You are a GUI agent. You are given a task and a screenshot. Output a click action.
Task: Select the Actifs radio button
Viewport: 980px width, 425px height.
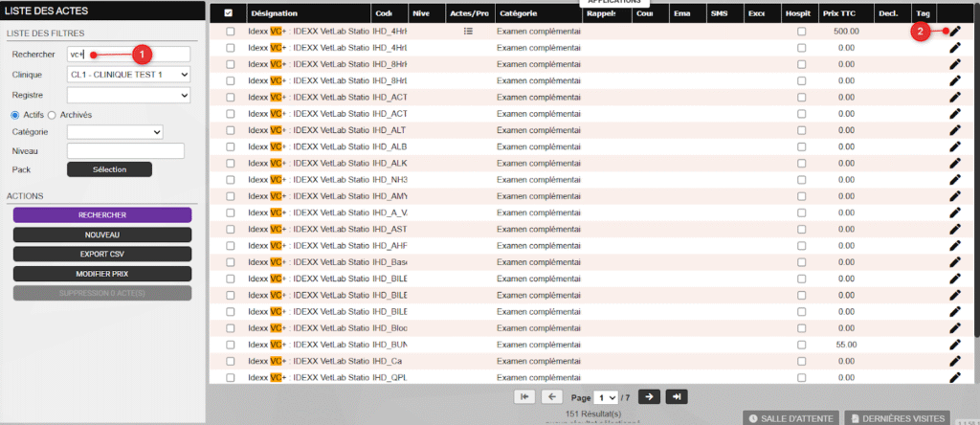pyautogui.click(x=14, y=115)
